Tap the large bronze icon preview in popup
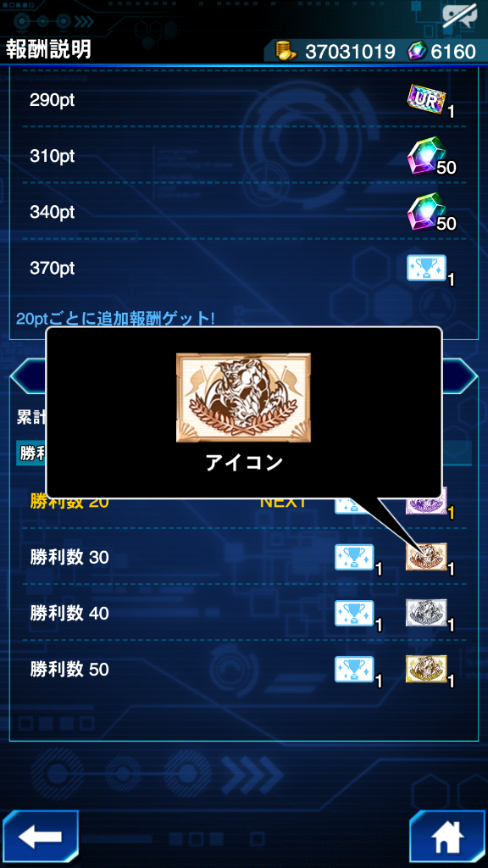The width and height of the screenshot is (488, 868). tap(243, 398)
